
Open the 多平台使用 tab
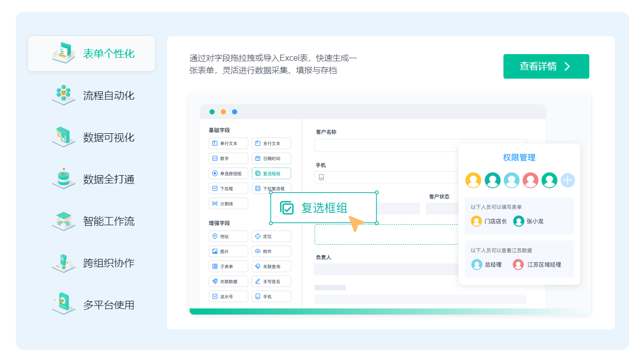point(91,305)
